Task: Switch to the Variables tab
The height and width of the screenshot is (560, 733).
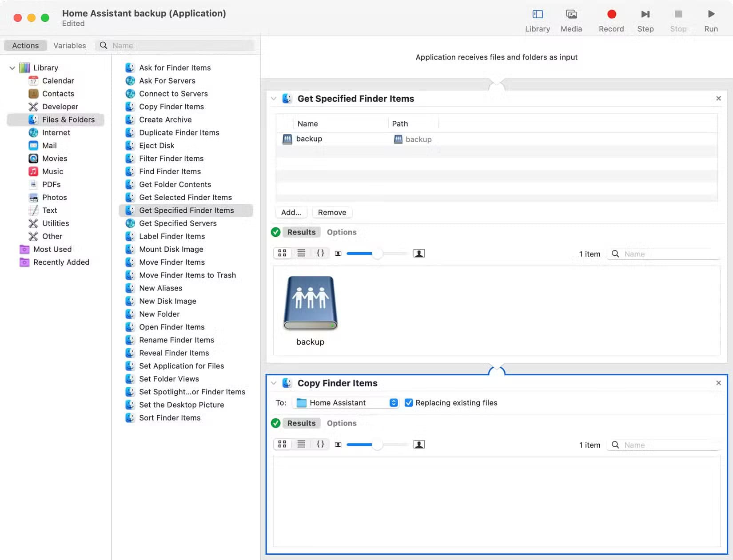Action: pos(70,45)
